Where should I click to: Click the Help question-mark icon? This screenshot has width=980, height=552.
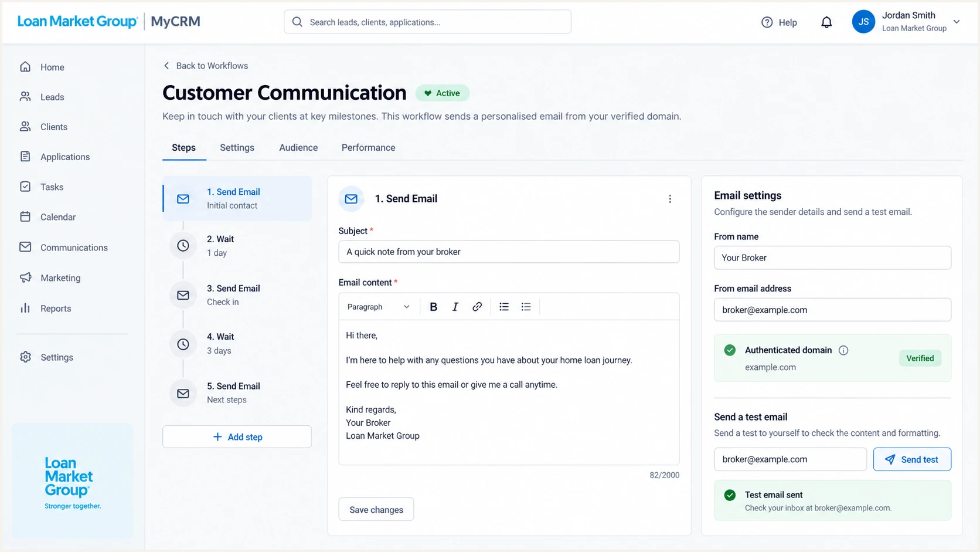pyautogui.click(x=767, y=22)
